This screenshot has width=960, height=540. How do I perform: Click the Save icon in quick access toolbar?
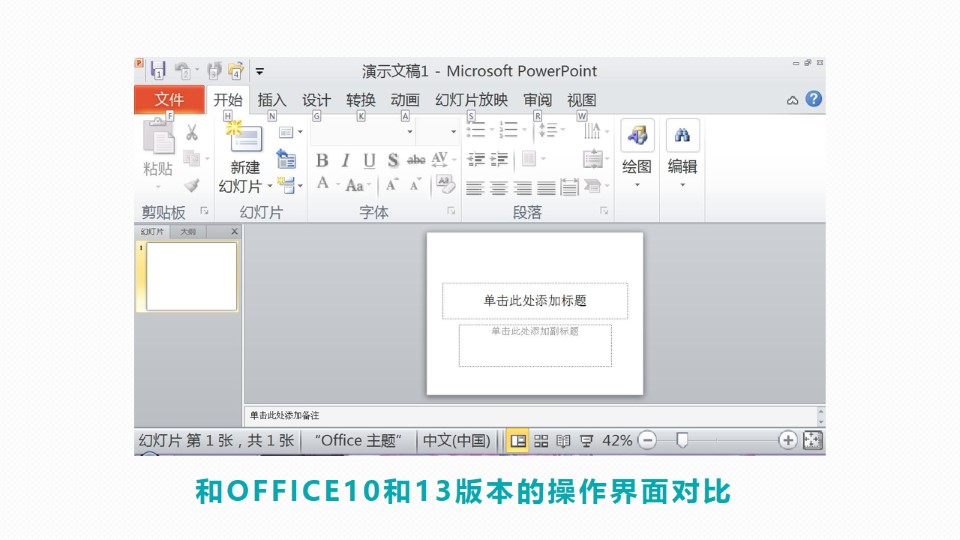[x=158, y=70]
